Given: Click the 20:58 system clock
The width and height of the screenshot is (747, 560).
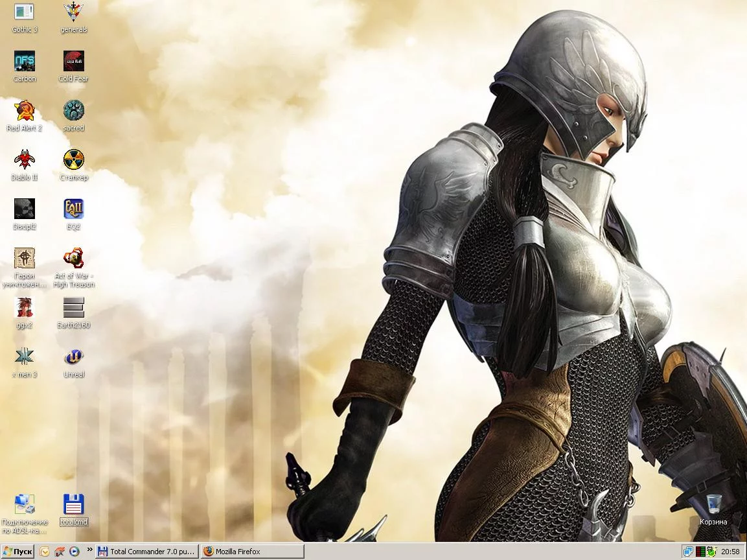Looking at the screenshot, I should (730, 552).
